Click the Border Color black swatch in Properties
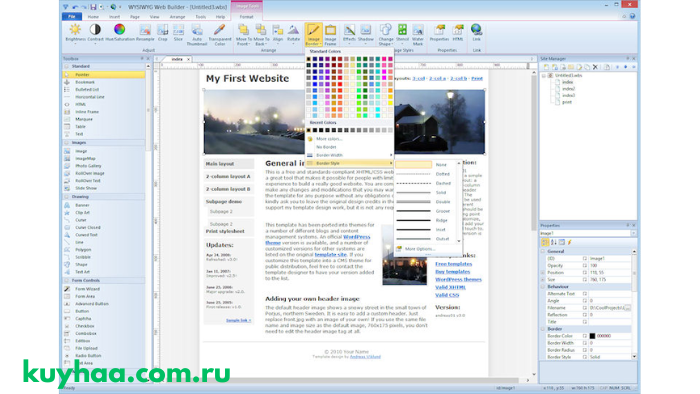The width and height of the screenshot is (700, 394). 592,336
